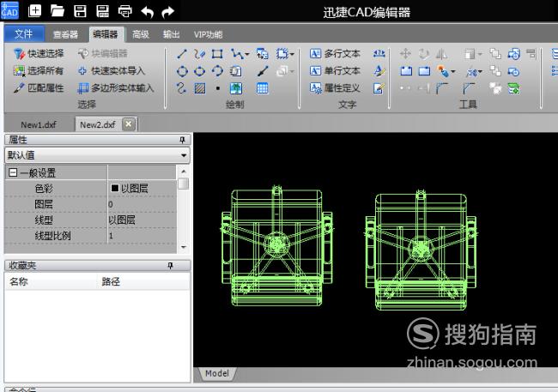Viewport: 558px width, 392px height.
Task: Select the Spline curve tool
Action: pos(181,87)
